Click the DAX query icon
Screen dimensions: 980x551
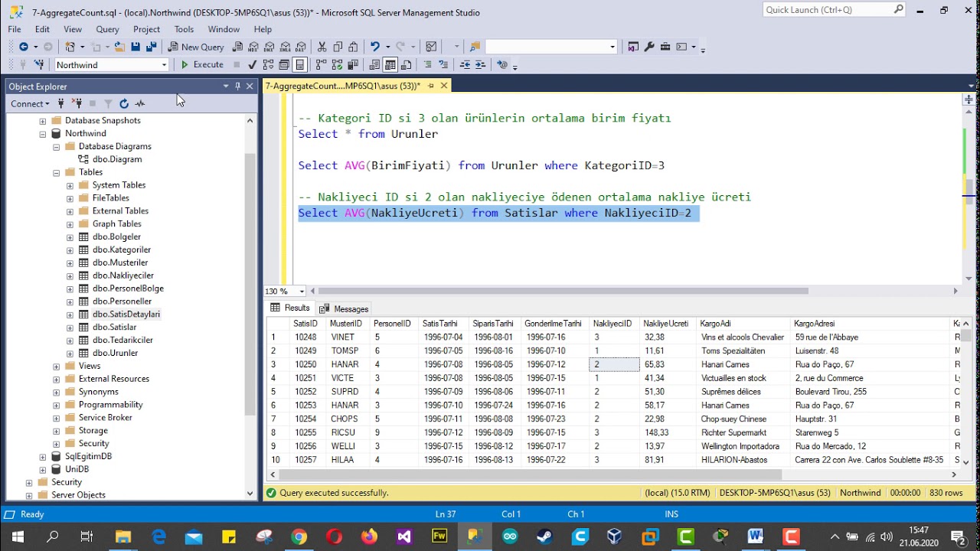point(302,47)
